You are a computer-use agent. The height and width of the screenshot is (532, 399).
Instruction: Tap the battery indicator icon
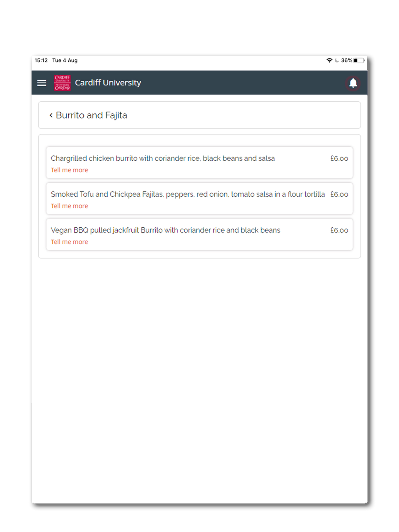point(359,60)
